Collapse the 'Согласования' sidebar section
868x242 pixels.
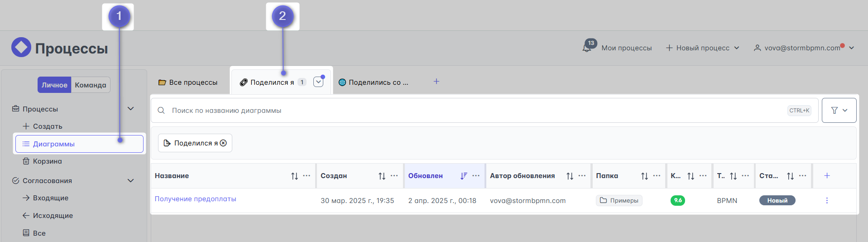[x=131, y=180]
